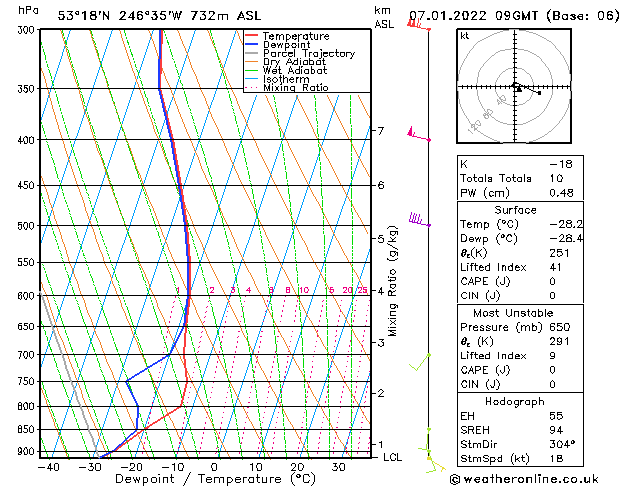Click the Totals Totals value 10
This screenshot has width=629, height=486.
pos(556,178)
